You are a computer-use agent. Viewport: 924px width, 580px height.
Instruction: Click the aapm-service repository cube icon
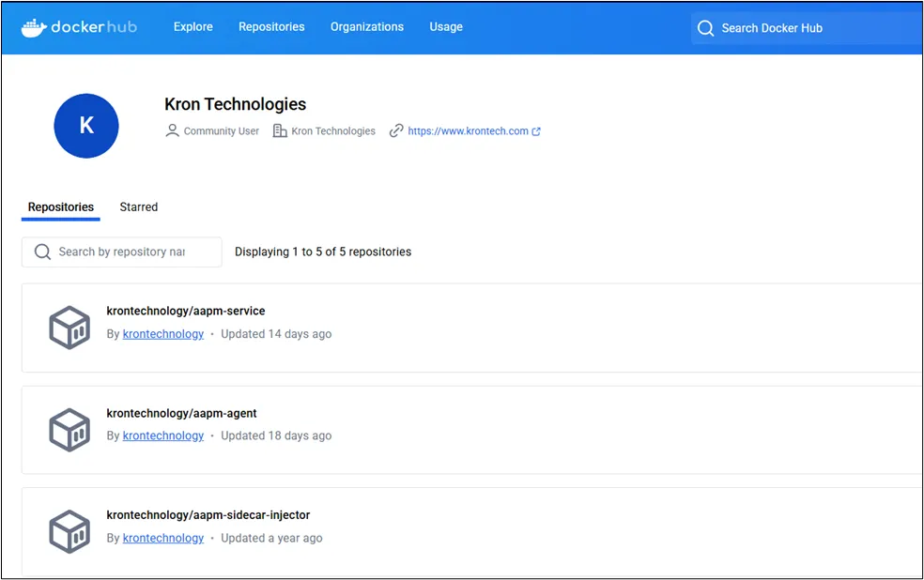tap(69, 328)
